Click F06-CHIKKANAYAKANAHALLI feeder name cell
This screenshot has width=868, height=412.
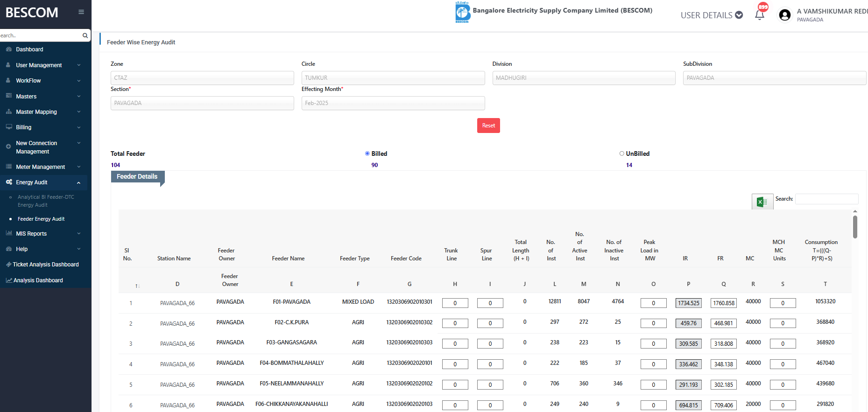(292, 404)
